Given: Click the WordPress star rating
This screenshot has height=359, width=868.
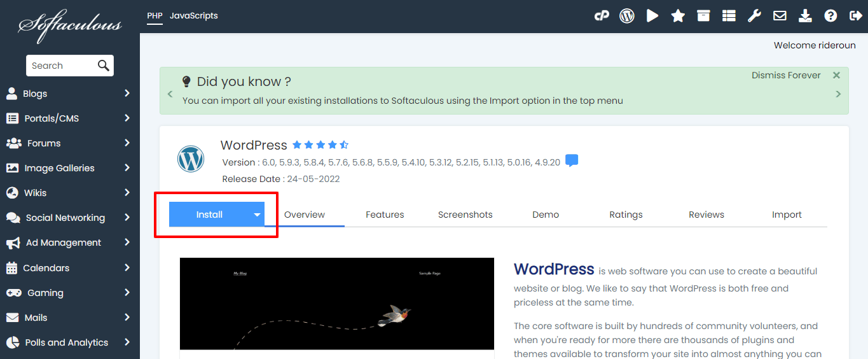Looking at the screenshot, I should 320,145.
